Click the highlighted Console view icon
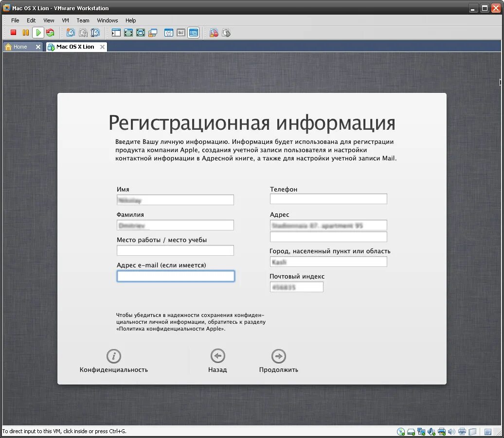The image size is (504, 438). [x=194, y=33]
